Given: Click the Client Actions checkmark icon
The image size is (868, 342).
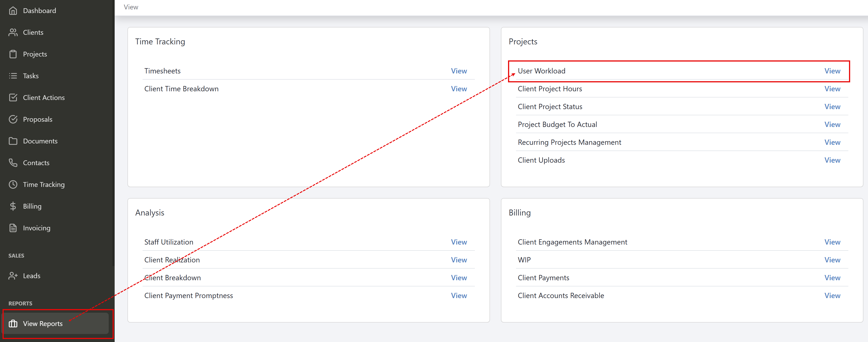Looking at the screenshot, I should point(13,97).
